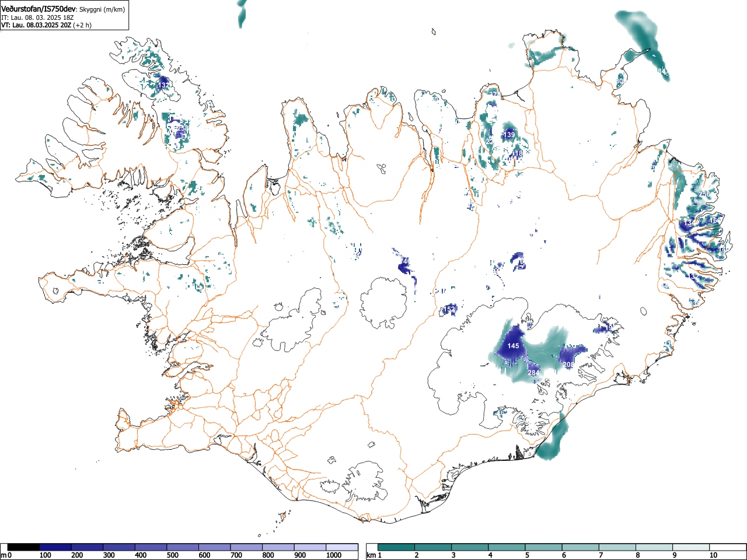
Task: Click the black 0–100 m legend swatch
Action: (24, 547)
